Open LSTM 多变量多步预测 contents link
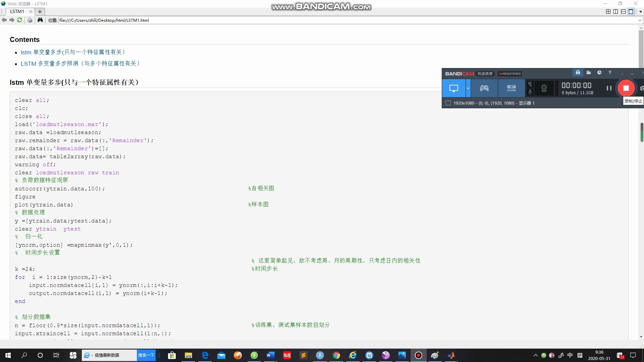Image resolution: width=644 pixels, height=362 pixels. pos(80,64)
